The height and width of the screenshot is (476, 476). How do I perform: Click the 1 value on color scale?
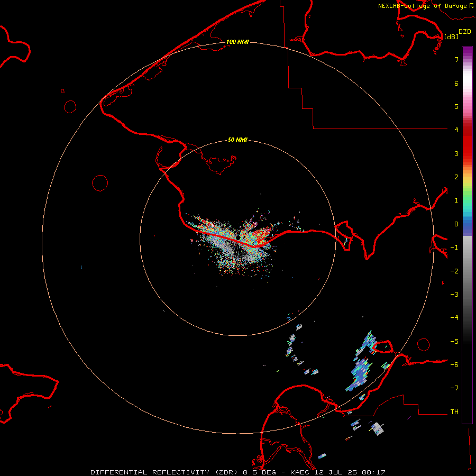[x=456, y=200]
